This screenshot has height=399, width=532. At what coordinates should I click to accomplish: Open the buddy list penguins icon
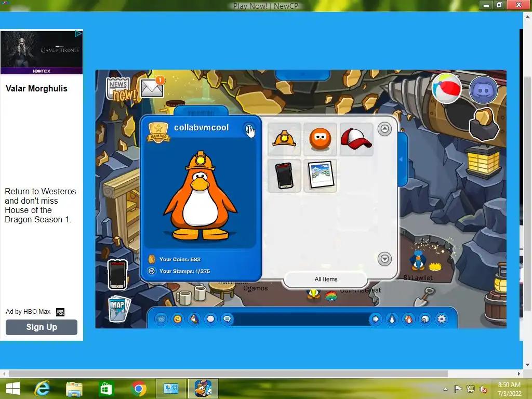pyautogui.click(x=408, y=319)
